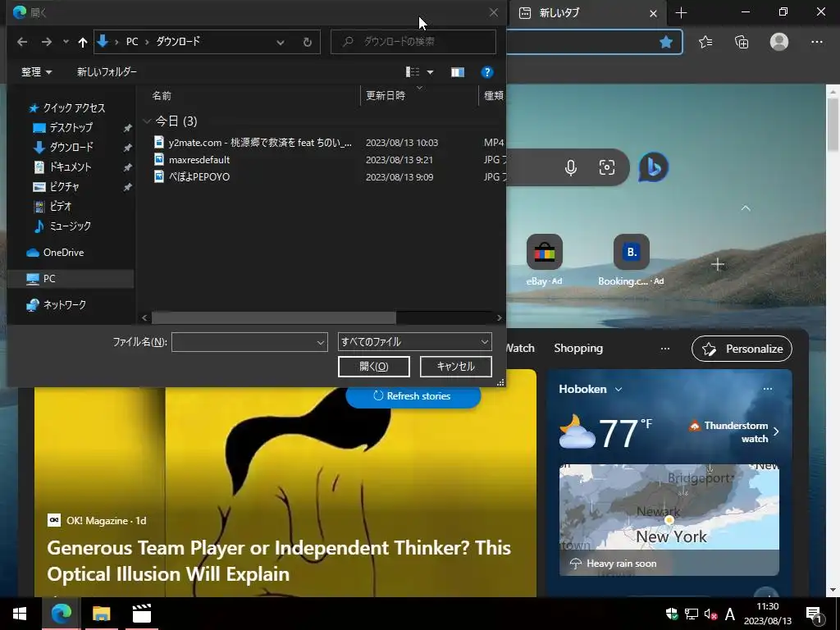
Task: Click the horizontal scrollbar in file list
Action: coord(274,317)
